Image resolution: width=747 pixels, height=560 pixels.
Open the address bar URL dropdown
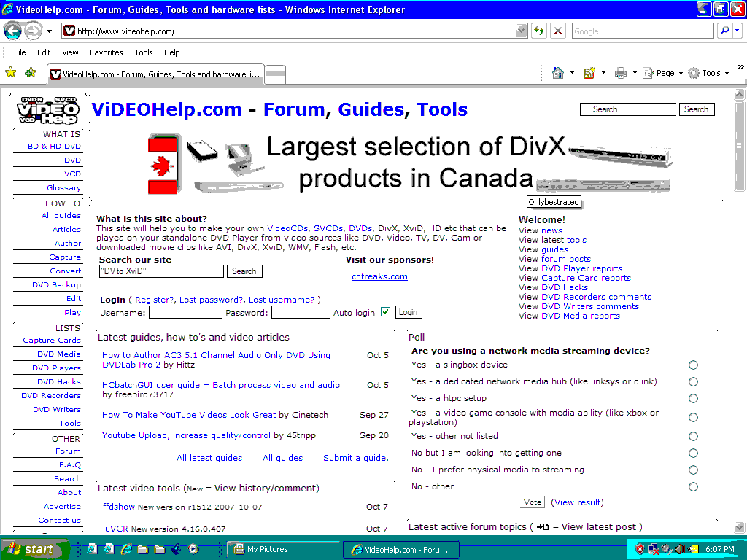[x=521, y=31]
